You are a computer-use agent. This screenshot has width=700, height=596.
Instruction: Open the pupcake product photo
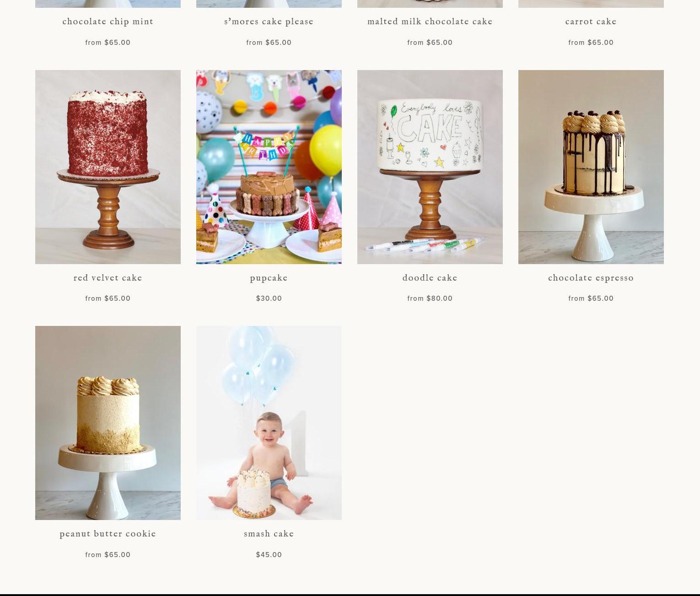[269, 167]
